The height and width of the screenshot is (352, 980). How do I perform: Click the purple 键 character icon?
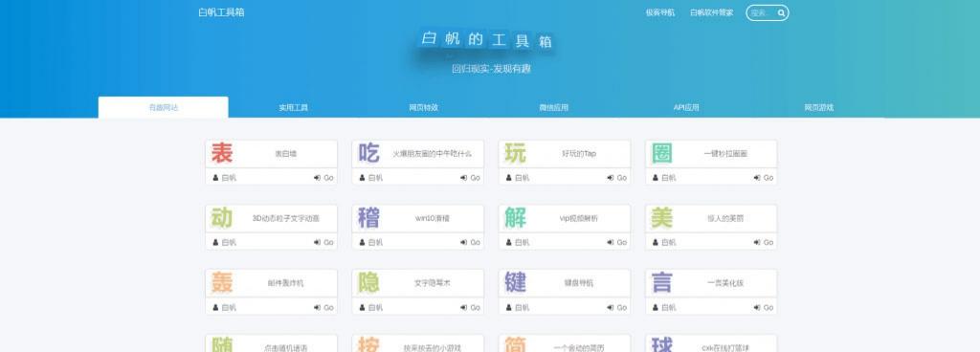516,283
